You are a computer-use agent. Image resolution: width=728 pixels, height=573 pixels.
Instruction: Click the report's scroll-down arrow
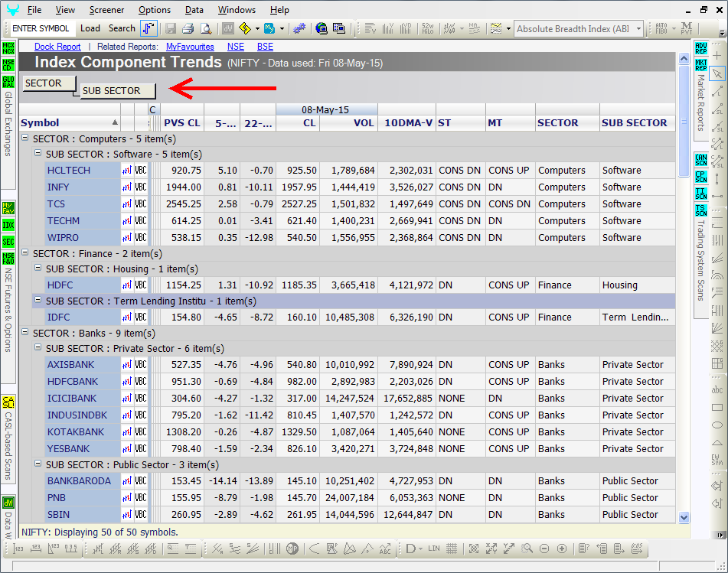tap(684, 517)
